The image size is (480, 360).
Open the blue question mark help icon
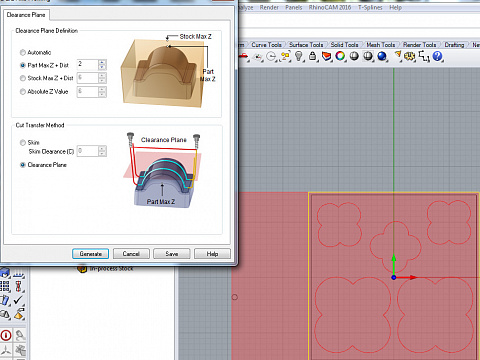(437, 56)
